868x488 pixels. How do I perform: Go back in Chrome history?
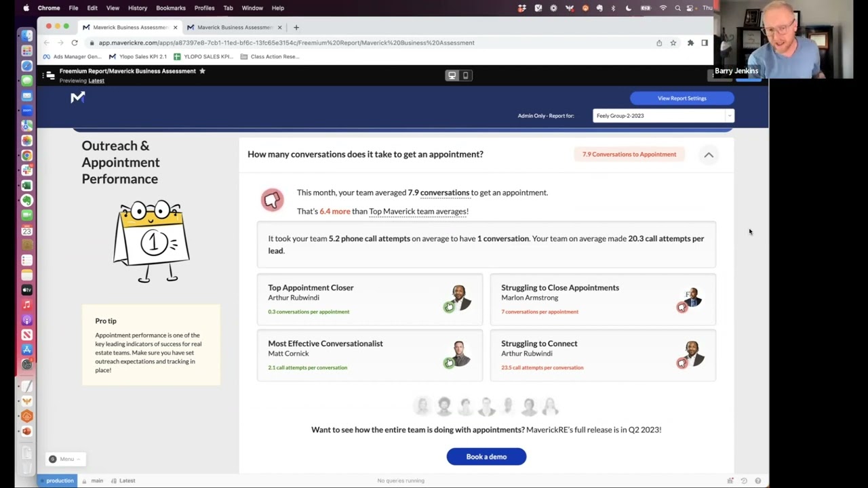(x=47, y=43)
